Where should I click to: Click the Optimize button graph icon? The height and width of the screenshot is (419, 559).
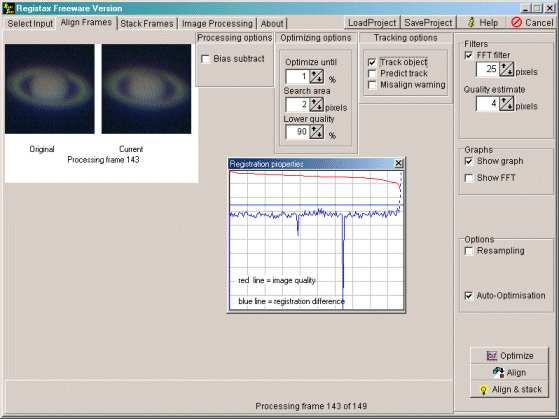pos(492,356)
